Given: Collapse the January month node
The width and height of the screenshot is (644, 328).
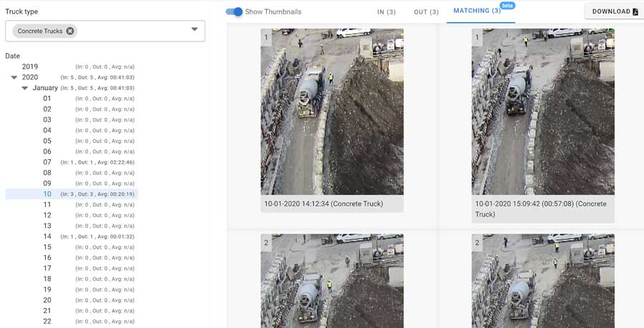Looking at the screenshot, I should [x=24, y=88].
